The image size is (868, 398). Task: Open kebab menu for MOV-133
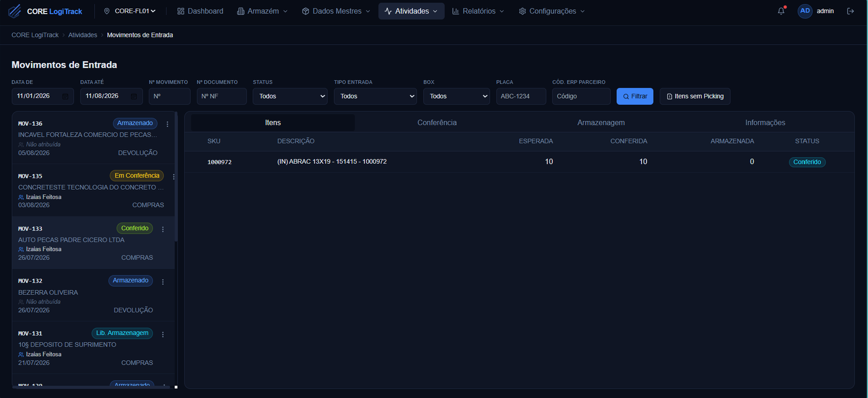(163, 229)
